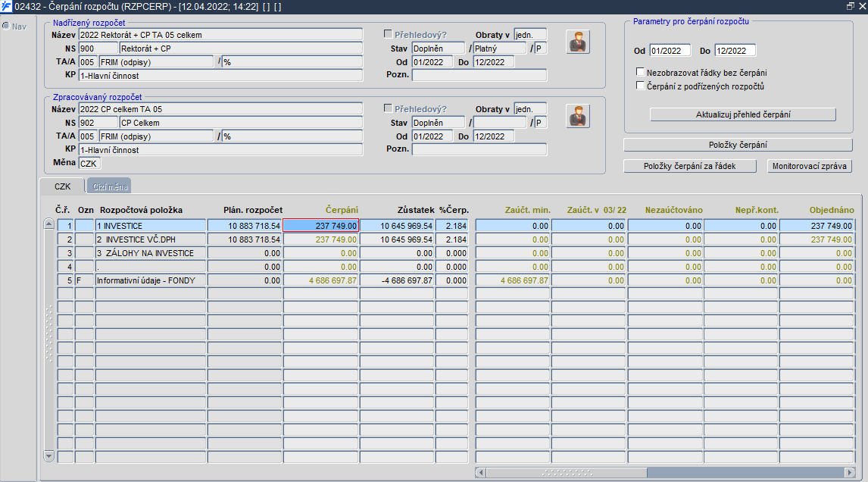Click the person icon in Nadřízený rozpočet section
868x482 pixels.
pyautogui.click(x=578, y=42)
